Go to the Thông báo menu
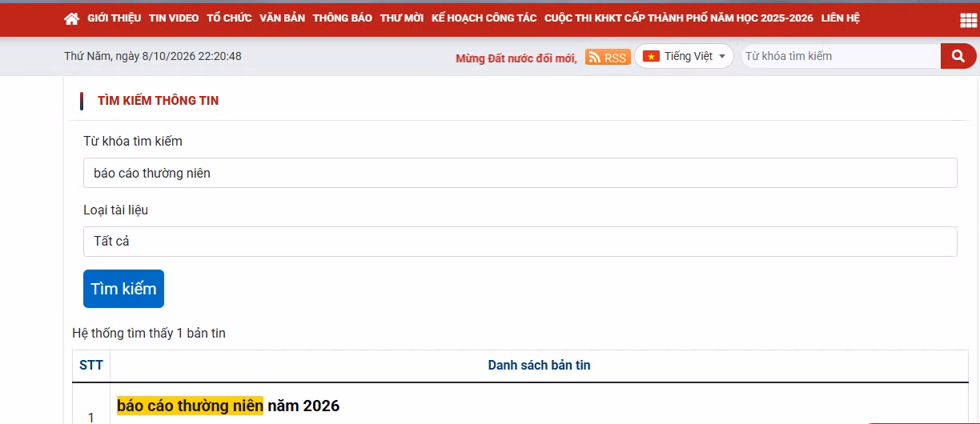The width and height of the screenshot is (980, 424). click(x=343, y=18)
